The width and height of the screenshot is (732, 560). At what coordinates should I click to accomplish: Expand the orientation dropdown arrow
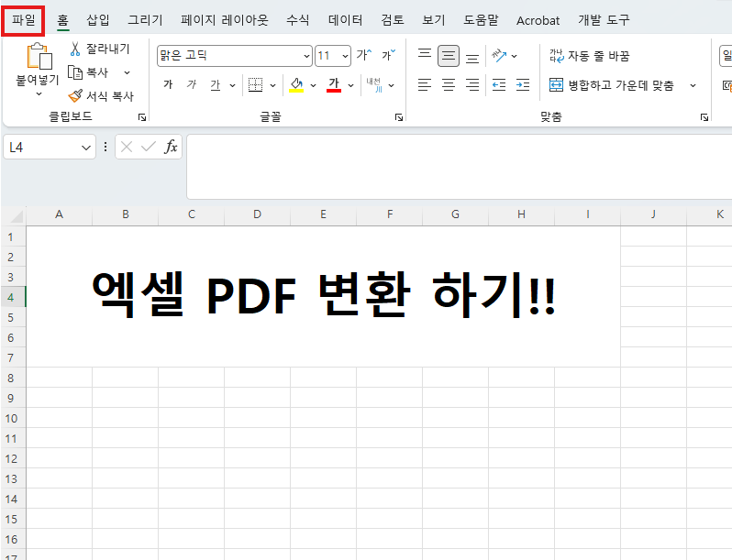point(515,57)
